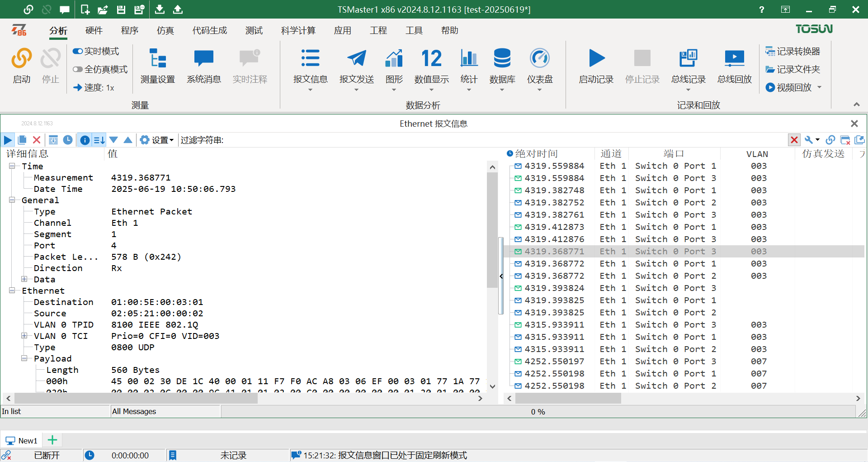Screen dimensions: 868x462
Task: Switch to the 测试 ribbon tab
Action: coord(254,30)
